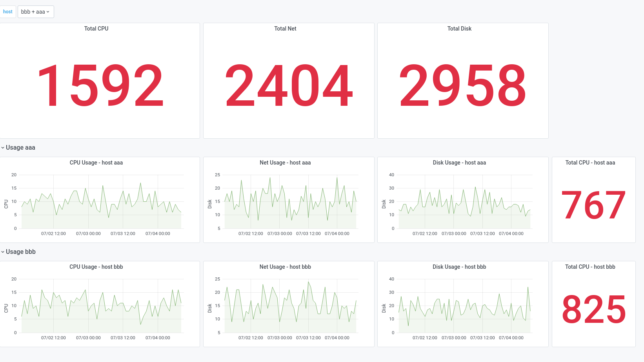Click CPU Usage - host aaa title
Image resolution: width=644 pixels, height=362 pixels.
click(x=96, y=163)
